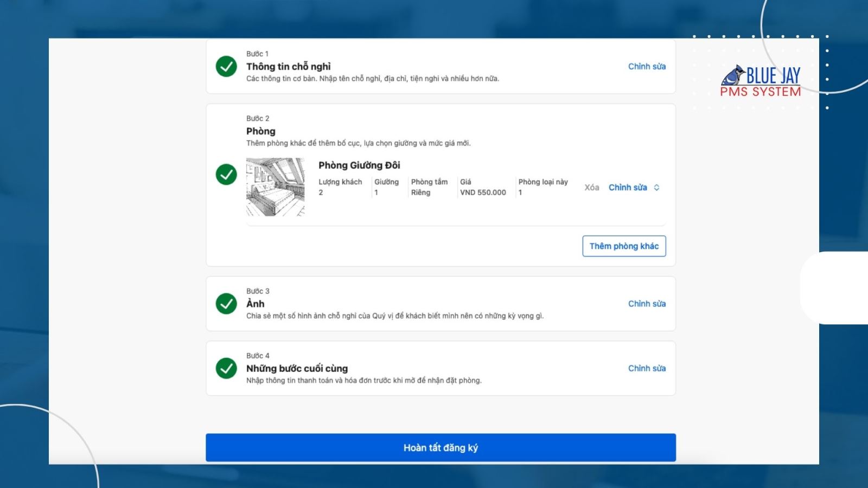The width and height of the screenshot is (868, 488).
Task: Delete the Phòng Giường Đôi room via Xóa
Action: click(x=592, y=188)
